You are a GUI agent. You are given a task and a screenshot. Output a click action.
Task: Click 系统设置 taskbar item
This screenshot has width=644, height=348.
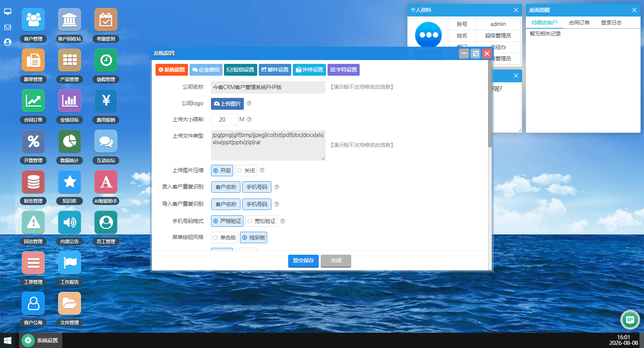coord(40,340)
